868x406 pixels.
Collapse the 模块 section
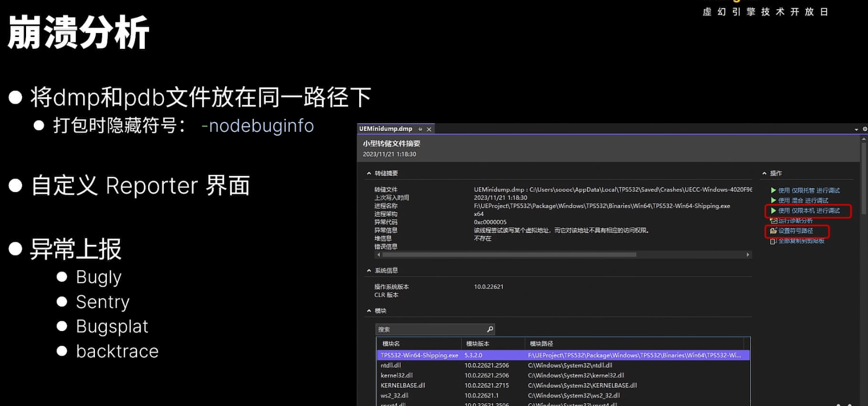tap(369, 311)
